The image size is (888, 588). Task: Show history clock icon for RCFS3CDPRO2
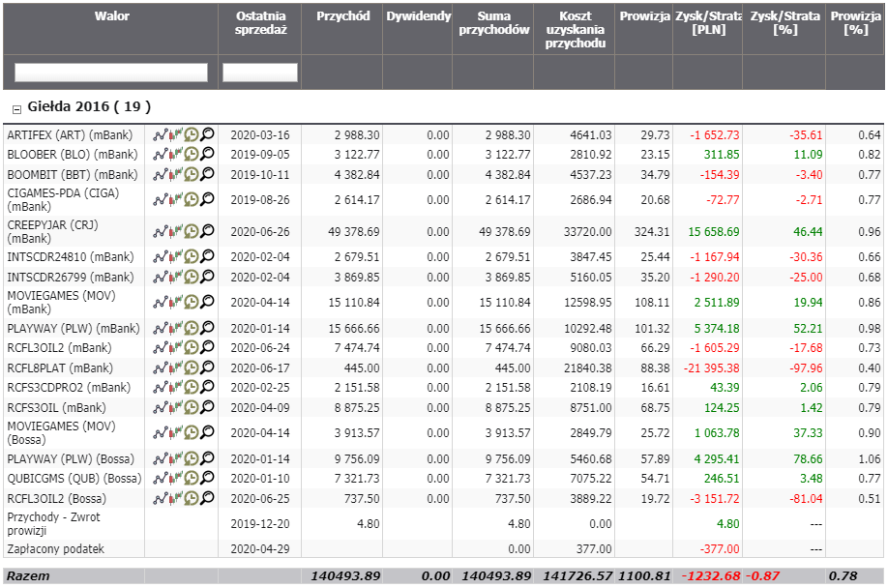click(192, 387)
